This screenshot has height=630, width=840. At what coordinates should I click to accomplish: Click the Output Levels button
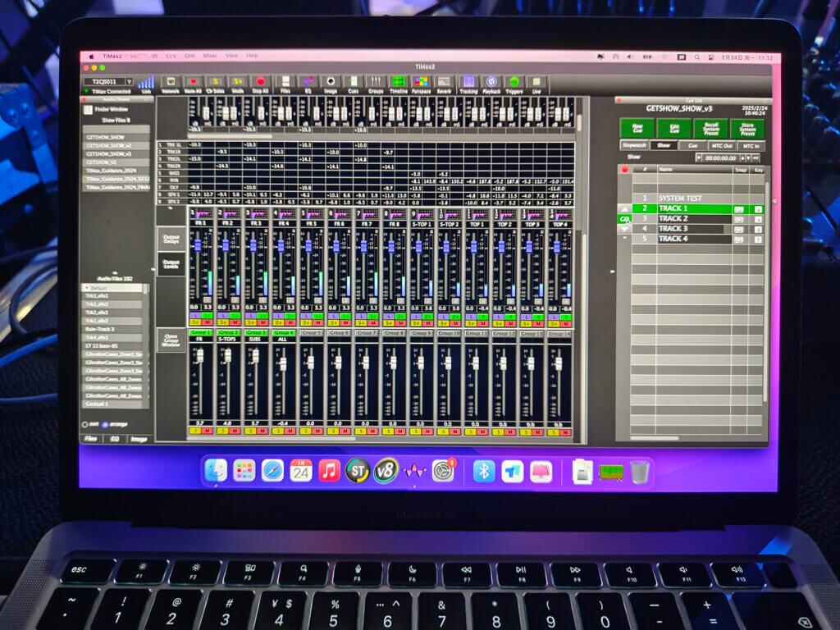pyautogui.click(x=171, y=264)
